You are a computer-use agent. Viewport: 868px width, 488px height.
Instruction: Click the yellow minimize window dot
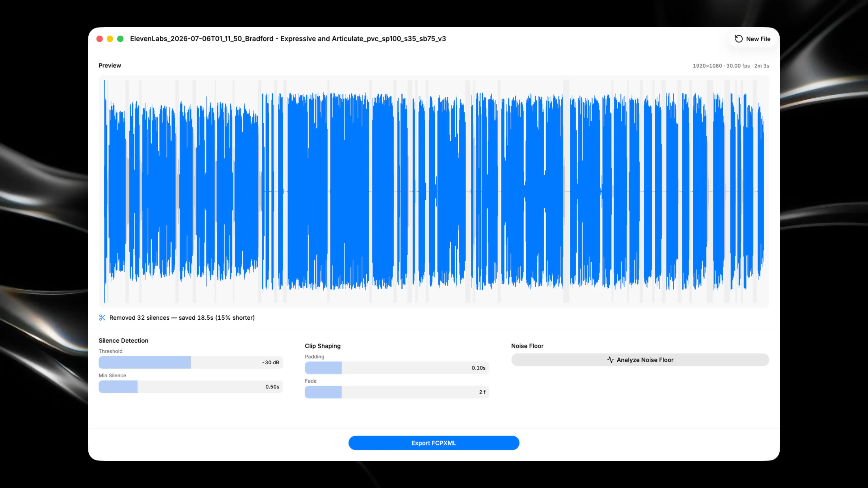tap(110, 39)
